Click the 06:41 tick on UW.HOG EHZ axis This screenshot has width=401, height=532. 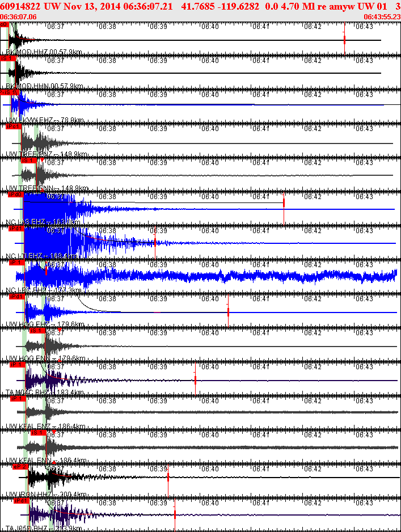click(261, 298)
